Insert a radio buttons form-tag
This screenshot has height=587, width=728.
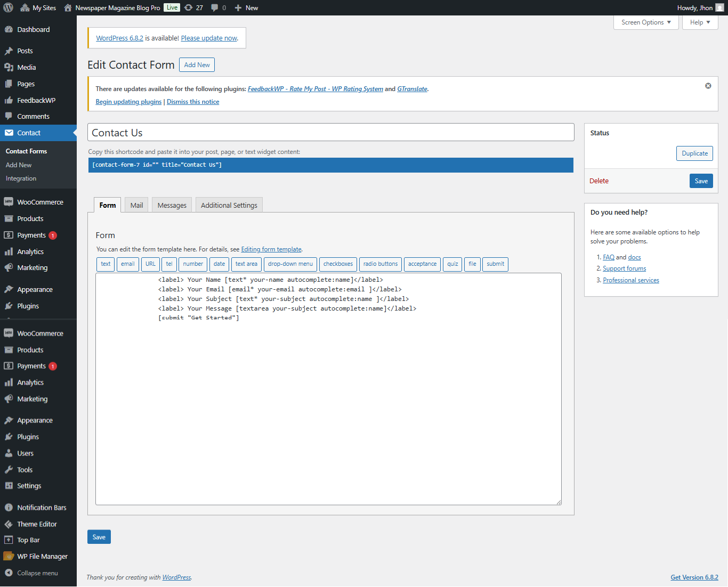point(381,264)
